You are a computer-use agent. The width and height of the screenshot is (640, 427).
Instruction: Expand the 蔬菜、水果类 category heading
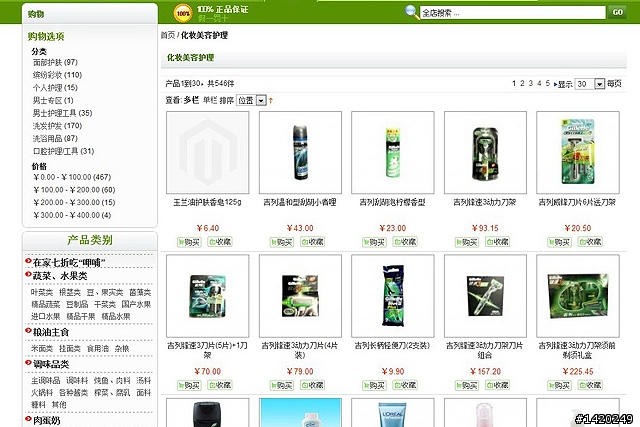60,276
